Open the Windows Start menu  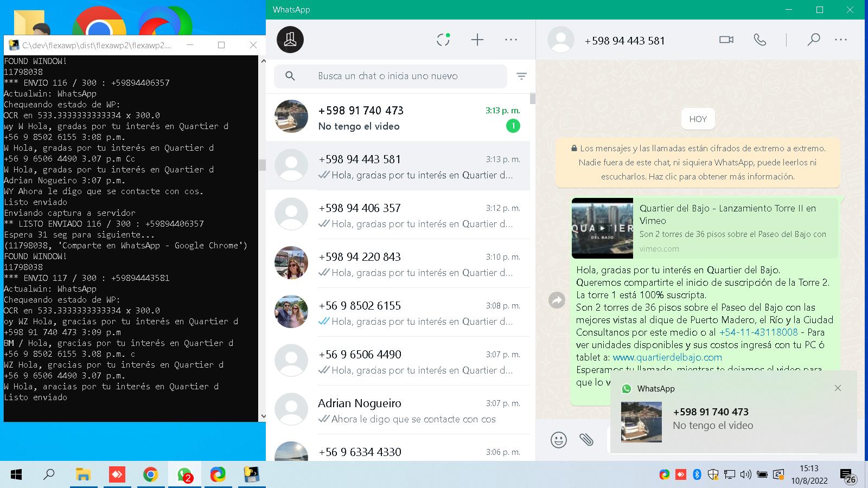pyautogui.click(x=16, y=475)
